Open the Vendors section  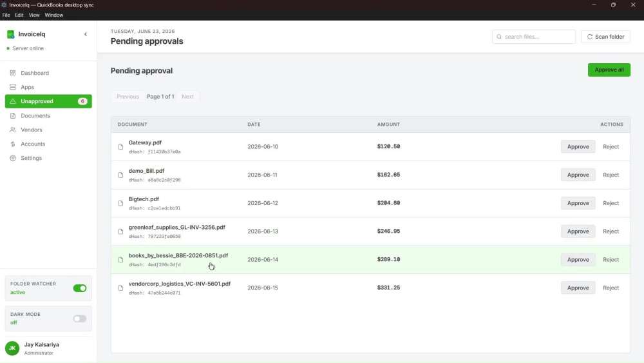(x=48, y=130)
